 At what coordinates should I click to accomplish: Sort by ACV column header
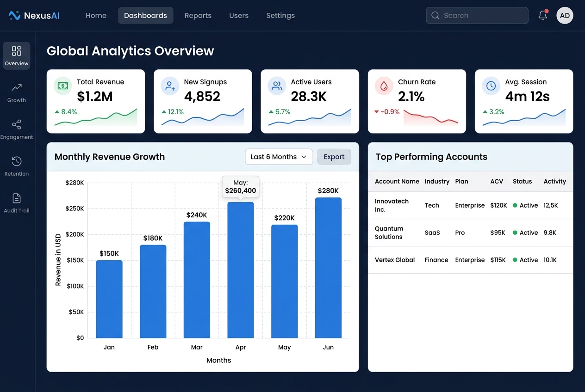(497, 181)
